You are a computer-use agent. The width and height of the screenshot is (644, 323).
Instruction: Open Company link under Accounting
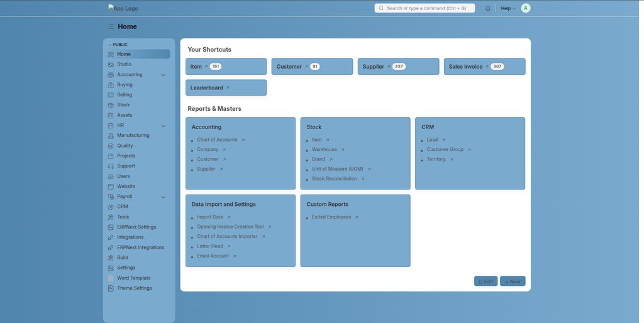pyautogui.click(x=208, y=150)
